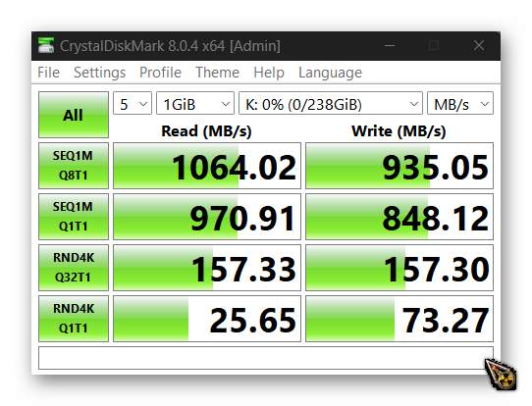The width and height of the screenshot is (532, 406).
Task: Open the Language menu
Action: coord(330,73)
